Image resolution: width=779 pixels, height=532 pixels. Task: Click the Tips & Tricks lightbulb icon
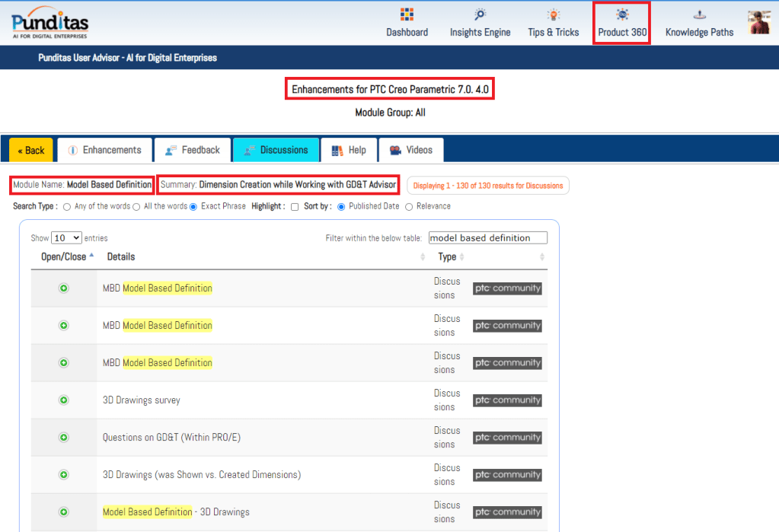(554, 14)
